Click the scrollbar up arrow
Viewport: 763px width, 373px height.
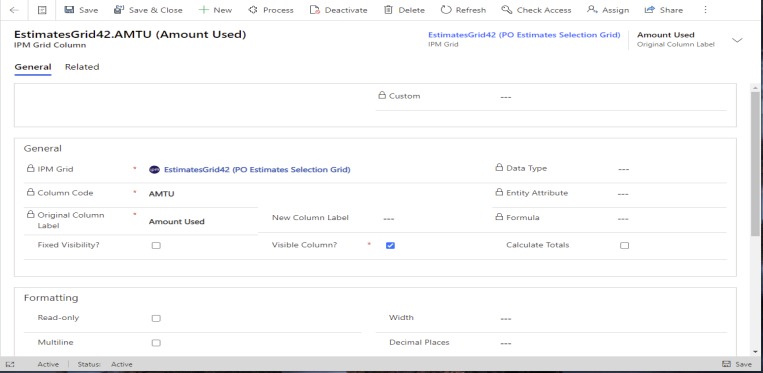click(x=755, y=88)
